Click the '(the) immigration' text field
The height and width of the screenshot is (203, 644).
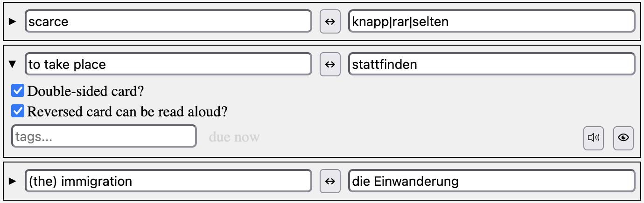pos(168,181)
